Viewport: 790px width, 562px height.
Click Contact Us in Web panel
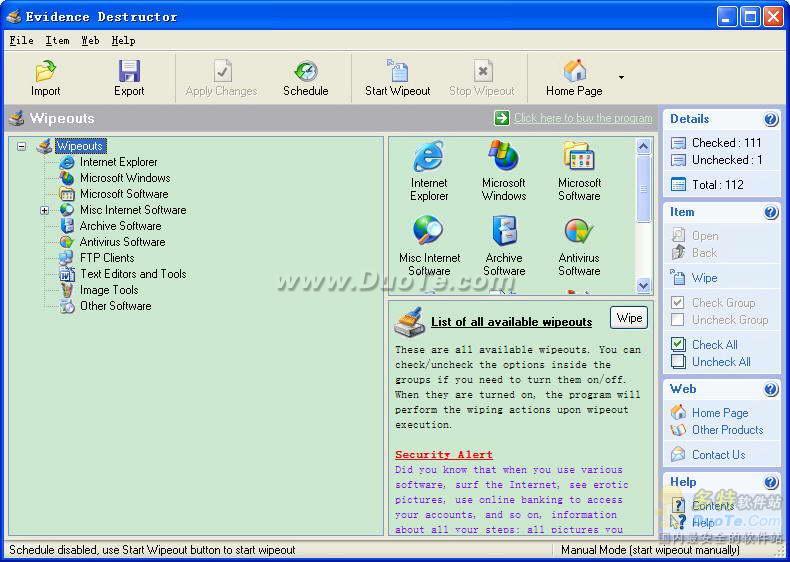[718, 455]
